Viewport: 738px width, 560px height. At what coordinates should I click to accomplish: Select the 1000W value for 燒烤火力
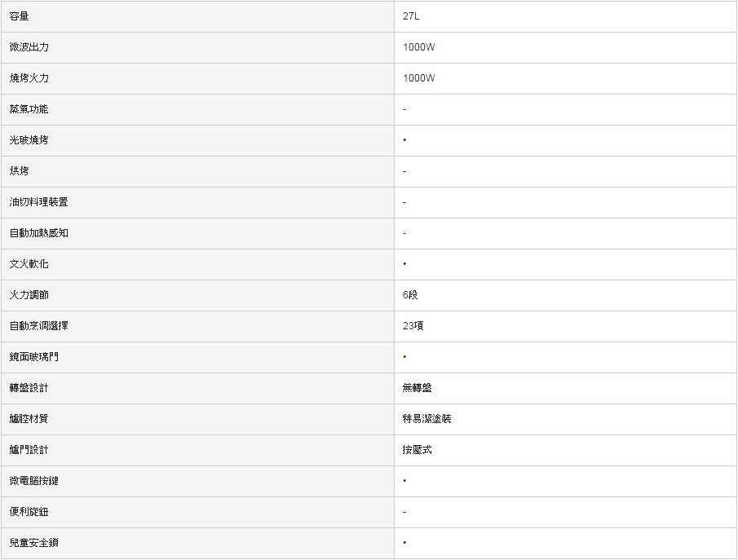tap(419, 78)
